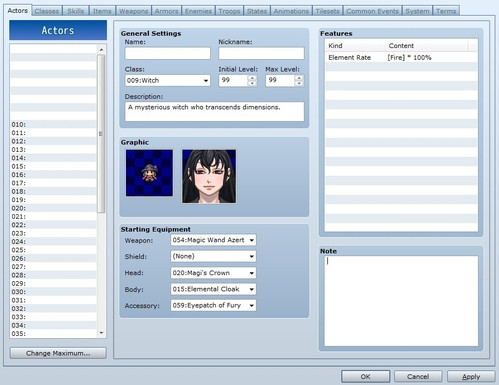This screenshot has height=385, width=499.
Task: Select actor entry 033 in list
Action: 53,317
